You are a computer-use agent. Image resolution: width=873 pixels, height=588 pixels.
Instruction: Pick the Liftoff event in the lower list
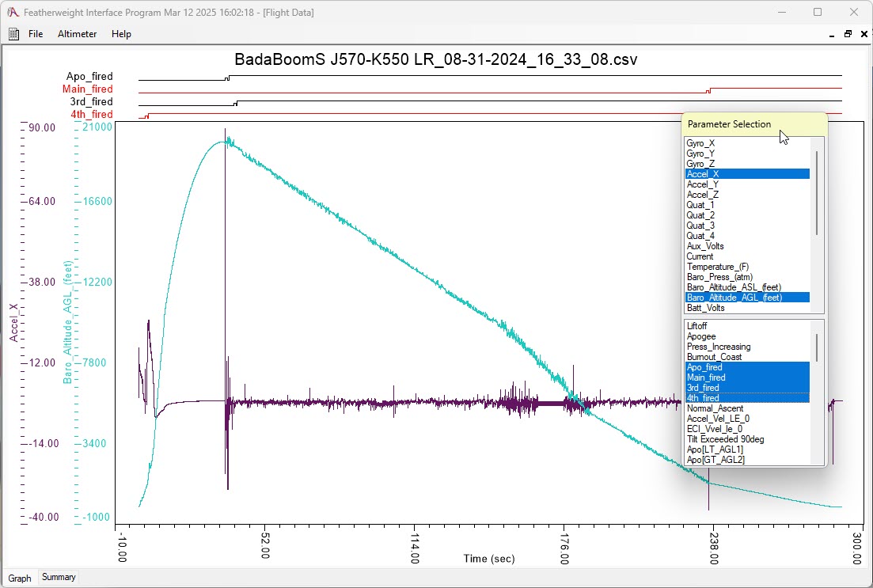click(697, 326)
